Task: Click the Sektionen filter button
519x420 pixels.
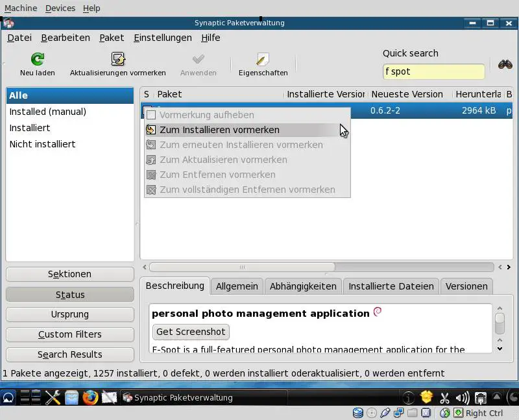Action: [70, 274]
